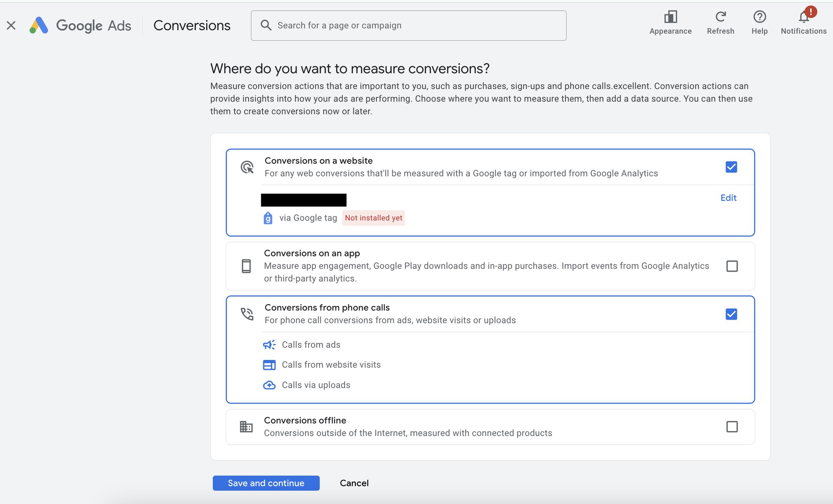Select Calls via uploads text
Viewport: 833px width, 504px height.
(316, 385)
